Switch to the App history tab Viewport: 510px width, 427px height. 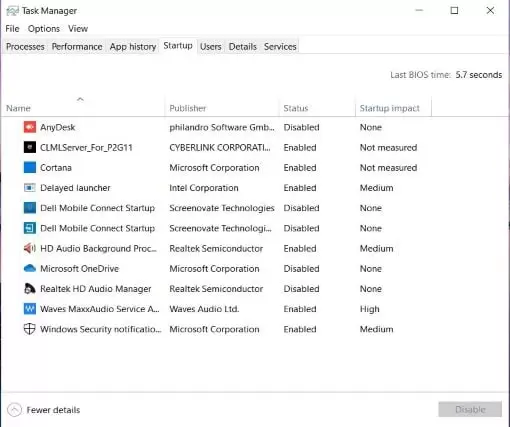click(133, 47)
